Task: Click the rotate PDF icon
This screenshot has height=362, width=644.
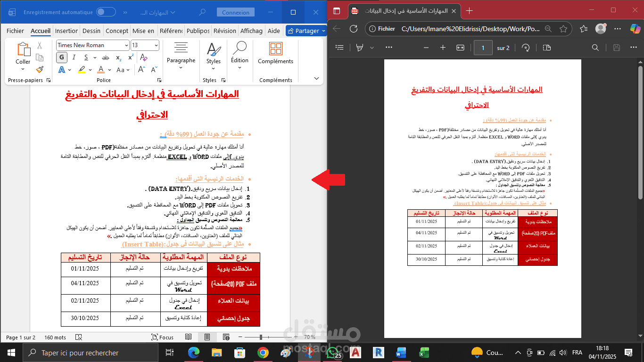Action: tap(526, 48)
